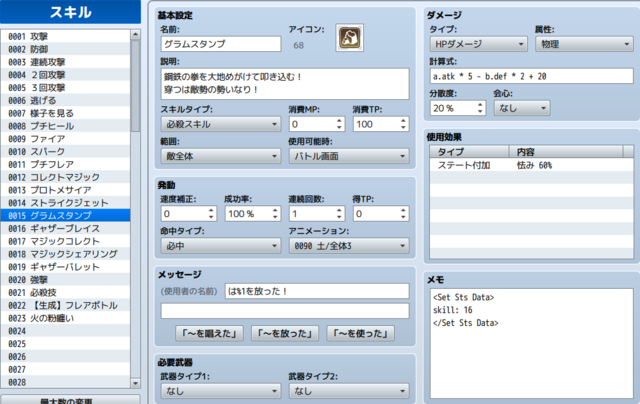Click the skill list scroll down arrow

136,383
